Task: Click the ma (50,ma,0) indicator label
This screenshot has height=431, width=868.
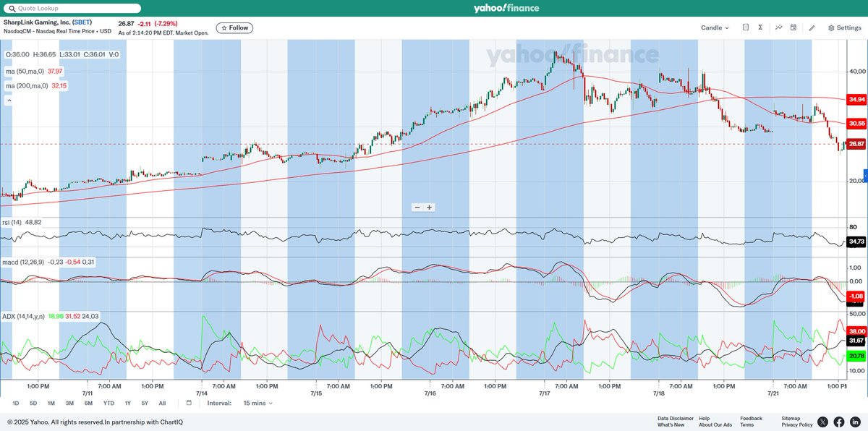Action: [25, 71]
